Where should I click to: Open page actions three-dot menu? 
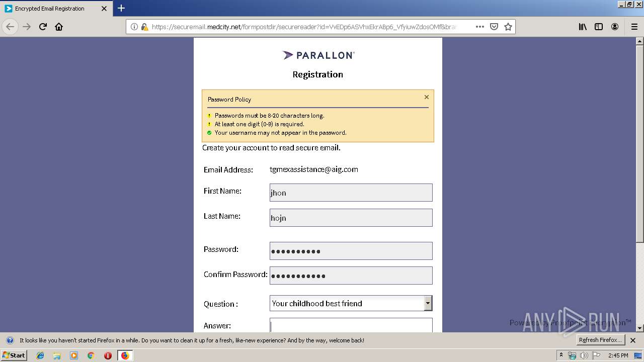[480, 27]
